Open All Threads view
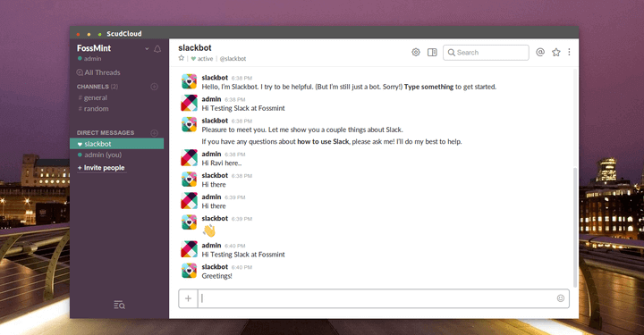The image size is (644, 335). 98,72
